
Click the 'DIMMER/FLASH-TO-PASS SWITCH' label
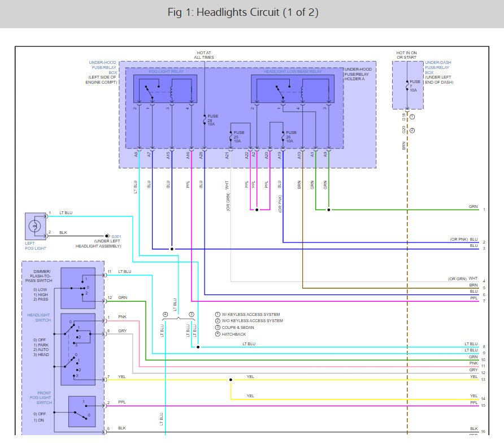click(39, 276)
